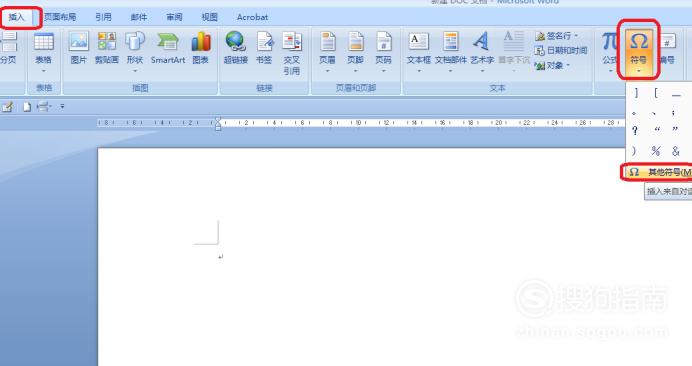
Task: Expand the 页码 dropdown arrow
Action: click(384, 71)
